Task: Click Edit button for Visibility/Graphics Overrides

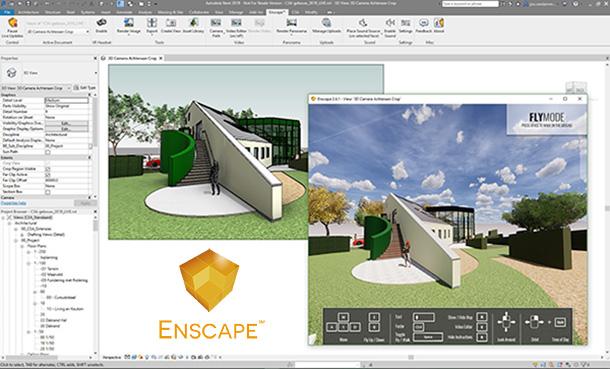Action: [x=67, y=123]
